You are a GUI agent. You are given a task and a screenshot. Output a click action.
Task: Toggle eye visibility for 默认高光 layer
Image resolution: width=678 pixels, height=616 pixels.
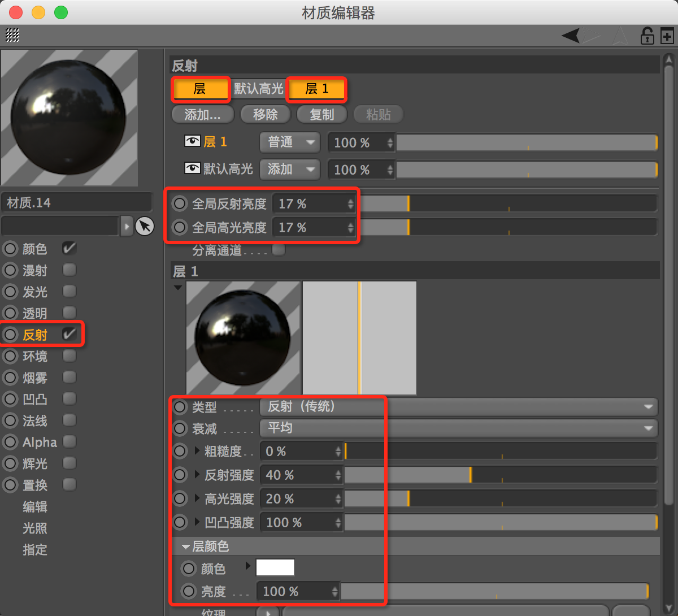pos(193,168)
